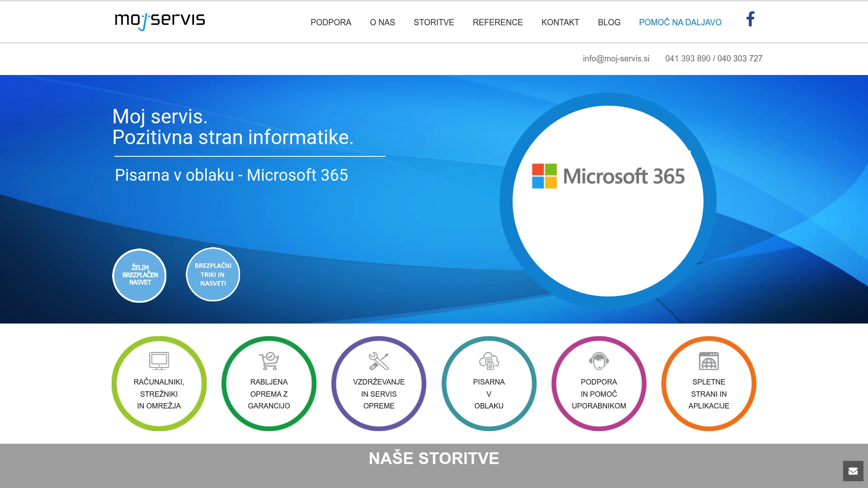Open the PODPORA menu item
Image resolution: width=868 pixels, height=488 pixels.
coord(331,22)
